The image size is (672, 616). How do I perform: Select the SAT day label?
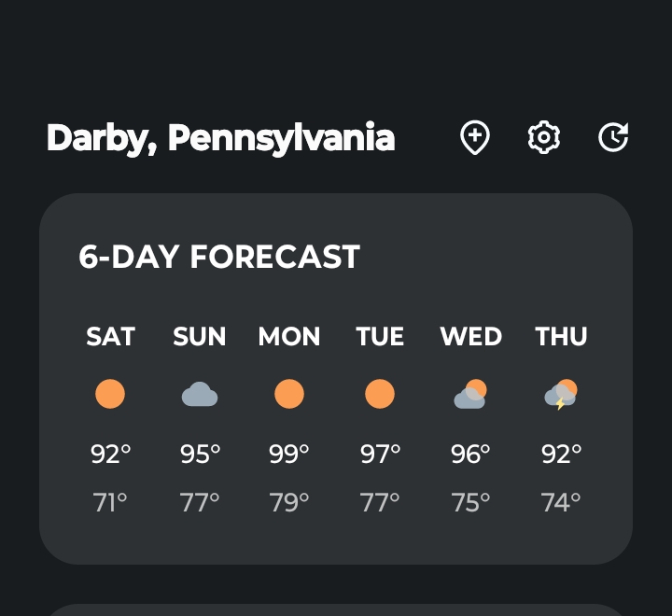coord(110,336)
